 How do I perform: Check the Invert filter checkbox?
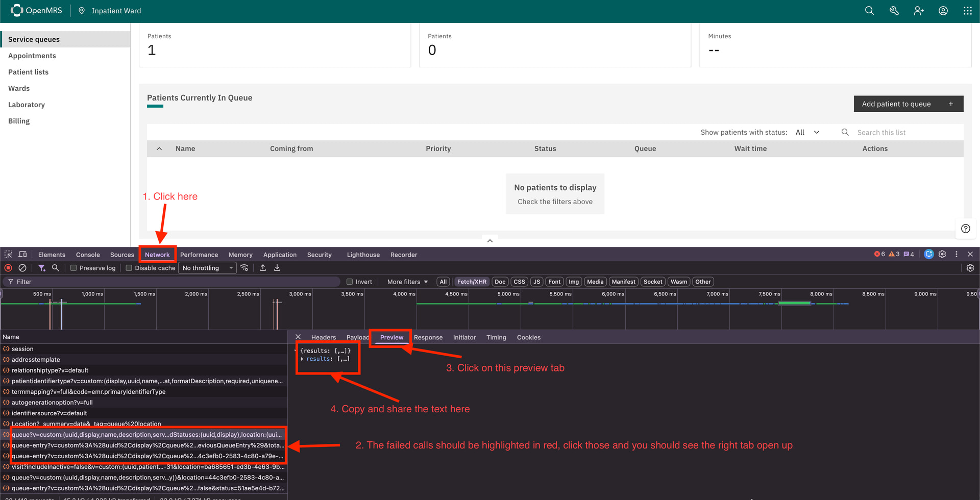coord(350,282)
